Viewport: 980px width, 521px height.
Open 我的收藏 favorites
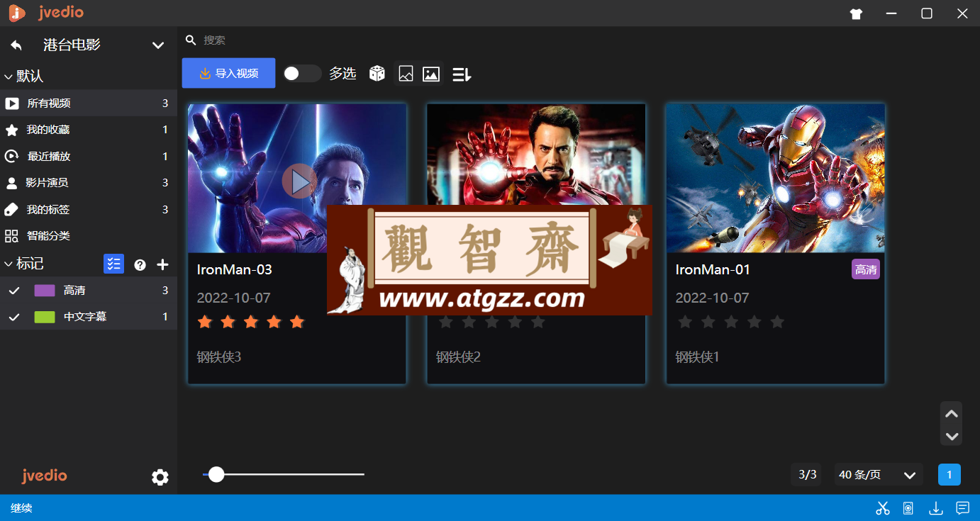tap(89, 130)
